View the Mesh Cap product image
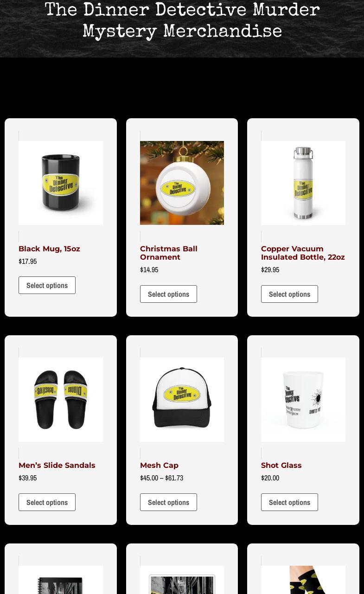The width and height of the screenshot is (364, 594). click(182, 399)
